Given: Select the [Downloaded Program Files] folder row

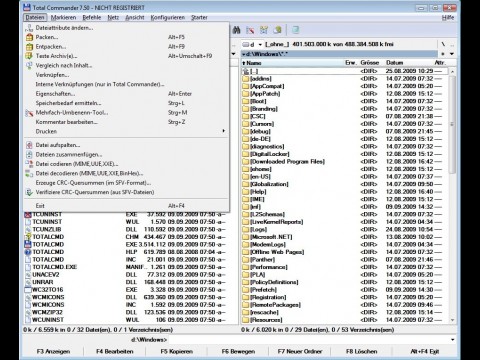Looking at the screenshot, I should [x=345, y=162].
